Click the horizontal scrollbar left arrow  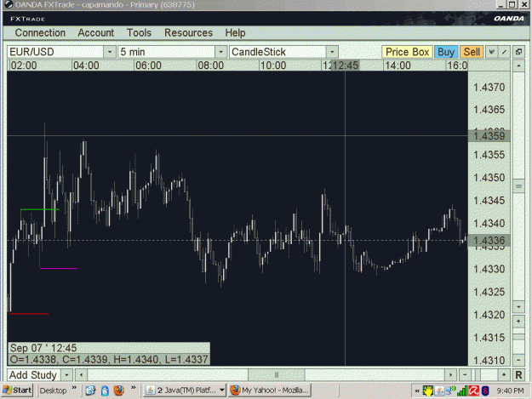pos(81,375)
